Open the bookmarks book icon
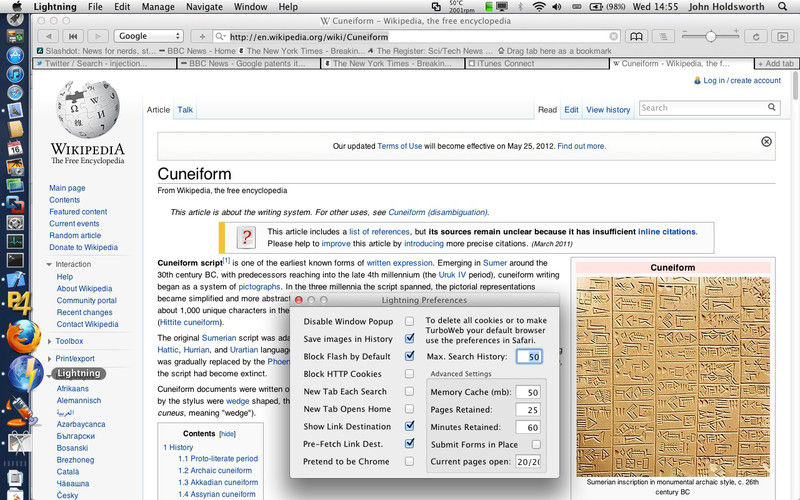 636,36
